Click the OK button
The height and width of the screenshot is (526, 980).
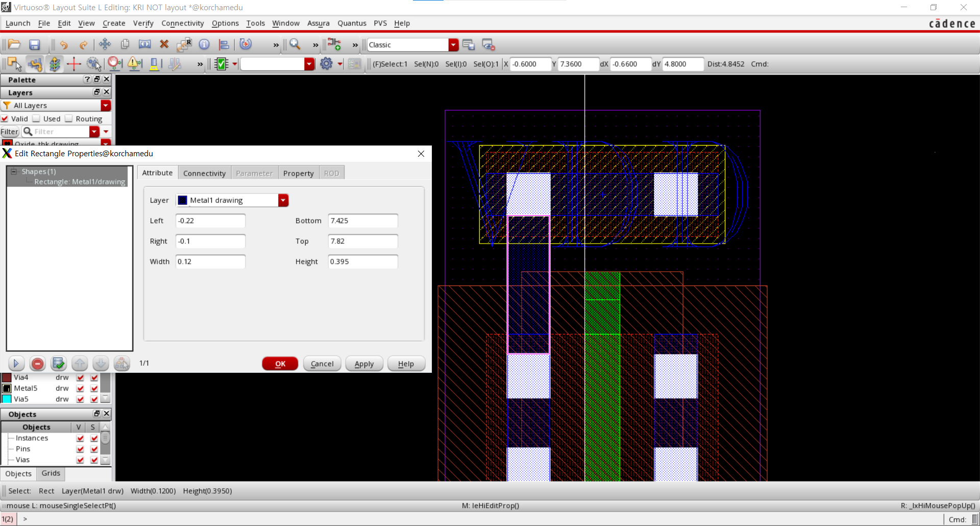point(280,364)
